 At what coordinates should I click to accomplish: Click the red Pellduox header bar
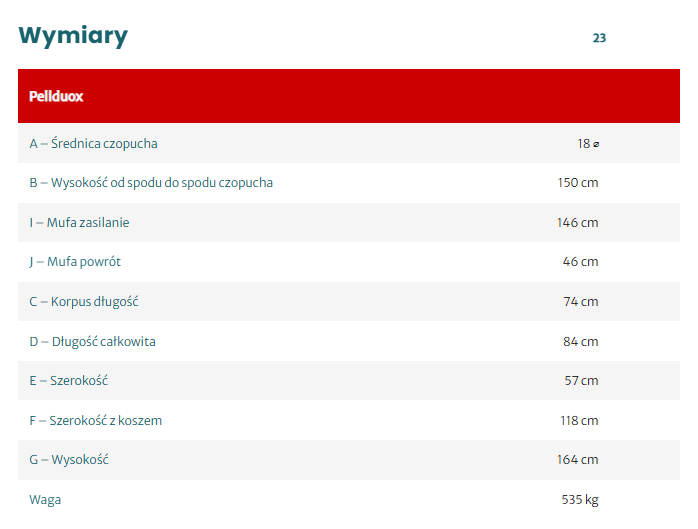point(349,97)
